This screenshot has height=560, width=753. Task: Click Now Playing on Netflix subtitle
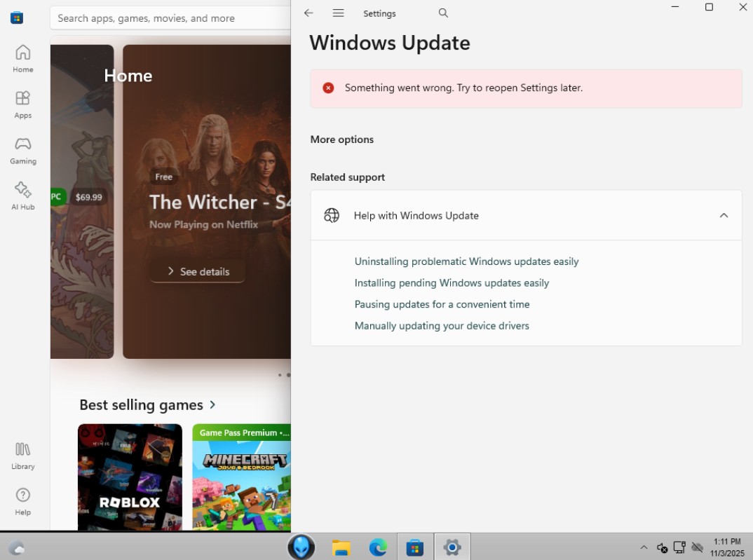pos(203,224)
